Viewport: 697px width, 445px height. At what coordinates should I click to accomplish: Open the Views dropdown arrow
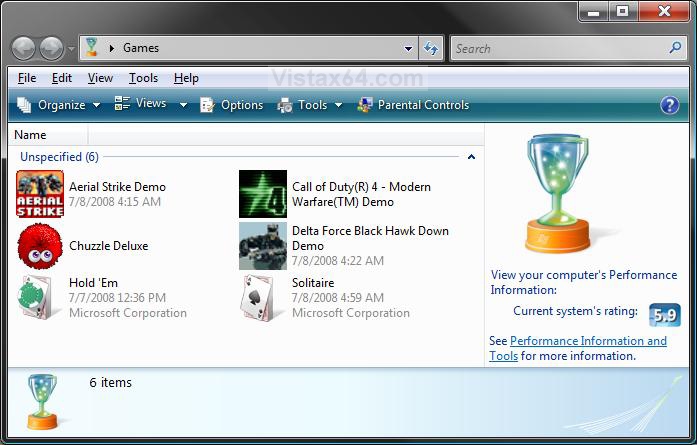[x=183, y=105]
